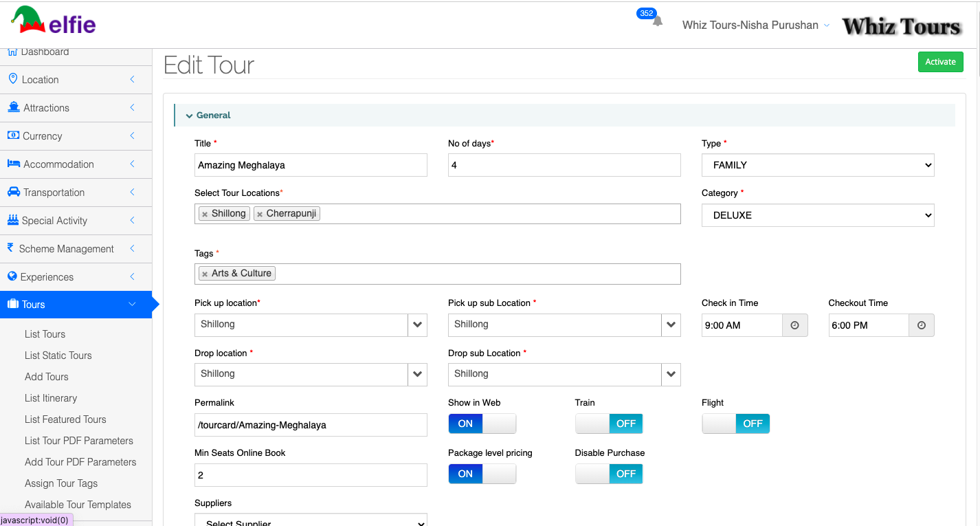Open the Suppliers select dropdown
Image resolution: width=980 pixels, height=526 pixels.
(x=311, y=520)
